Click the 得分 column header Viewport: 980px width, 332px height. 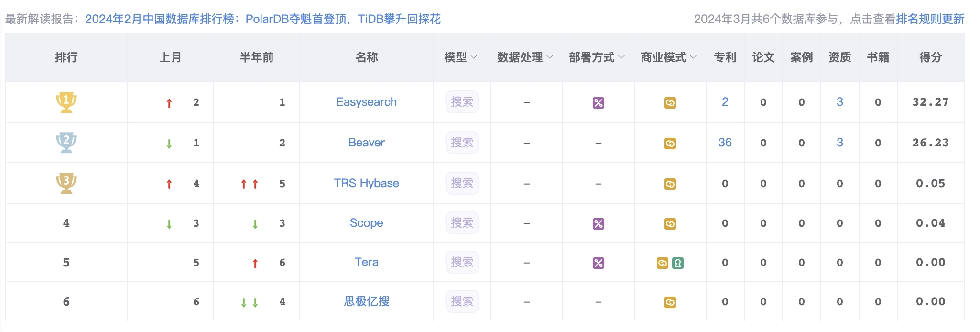(x=930, y=57)
